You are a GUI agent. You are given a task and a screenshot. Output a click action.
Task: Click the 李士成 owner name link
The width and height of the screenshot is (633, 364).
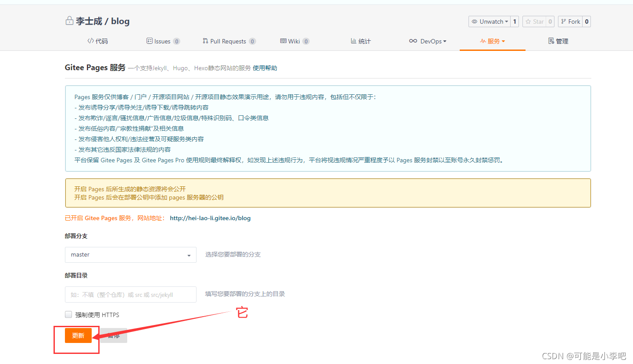[89, 21]
